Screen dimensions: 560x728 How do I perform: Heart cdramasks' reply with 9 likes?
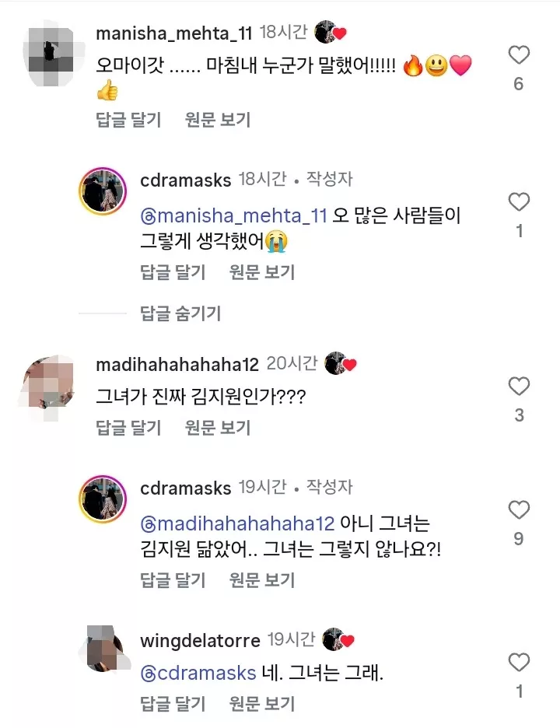coord(518,510)
